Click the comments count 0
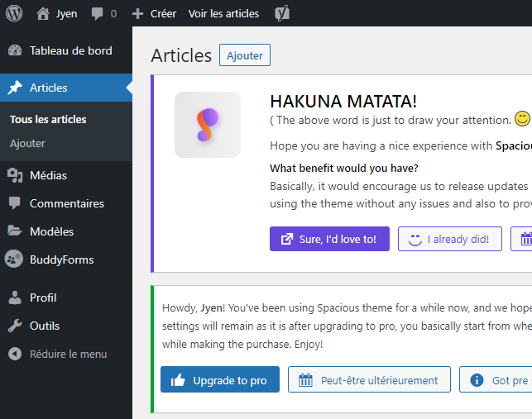The image size is (532, 419). point(113,14)
